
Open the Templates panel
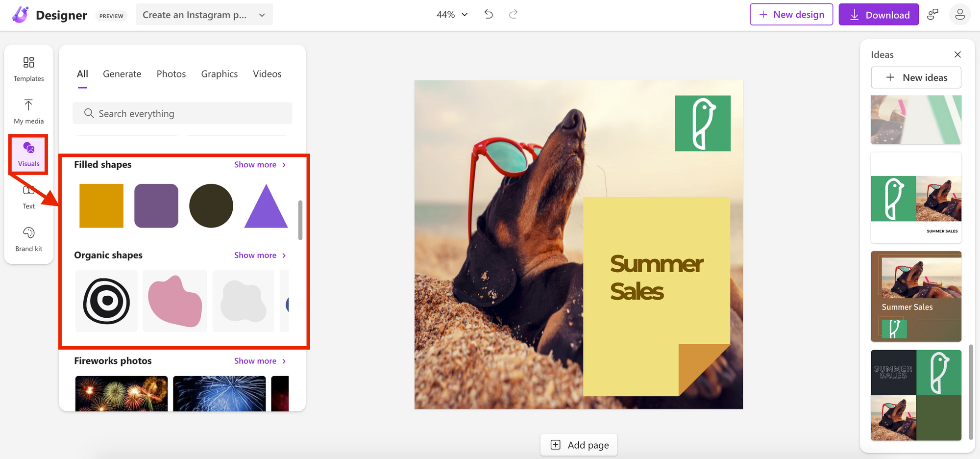point(28,69)
